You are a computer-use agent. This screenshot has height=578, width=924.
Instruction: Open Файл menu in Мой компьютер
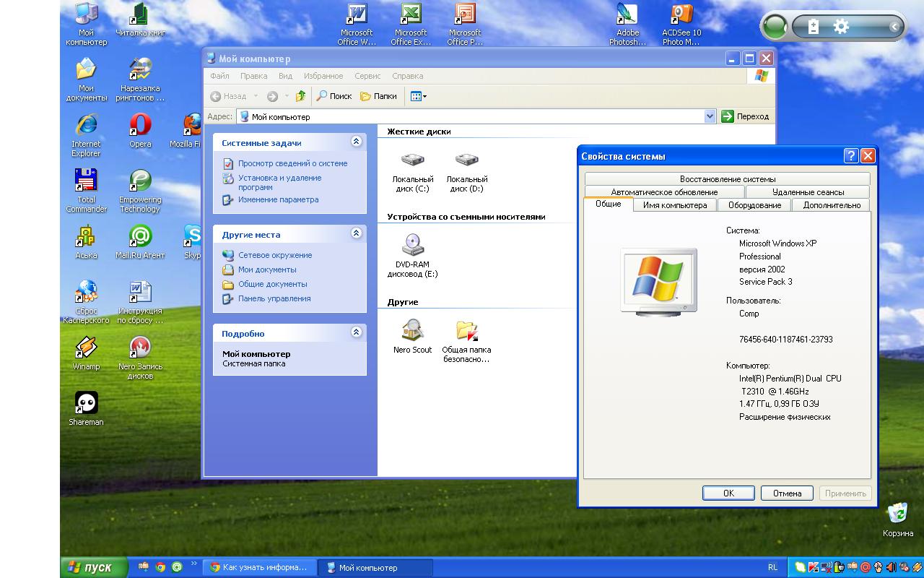click(219, 76)
